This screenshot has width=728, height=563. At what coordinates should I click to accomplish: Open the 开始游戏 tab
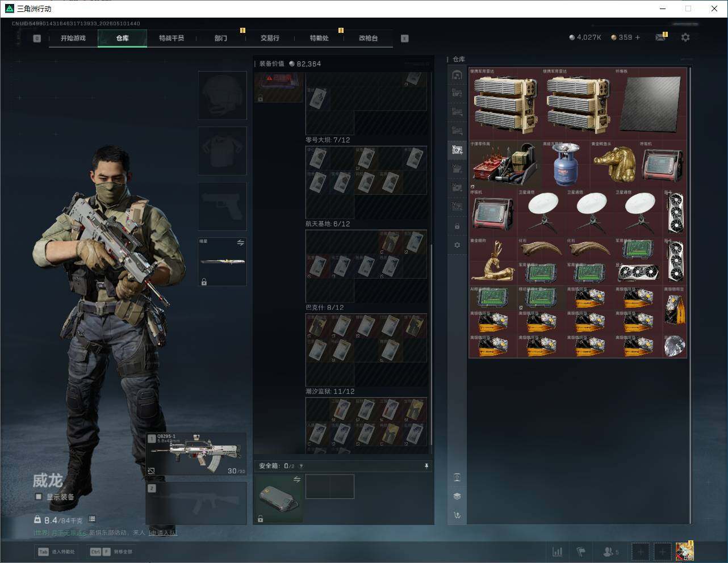(x=73, y=38)
